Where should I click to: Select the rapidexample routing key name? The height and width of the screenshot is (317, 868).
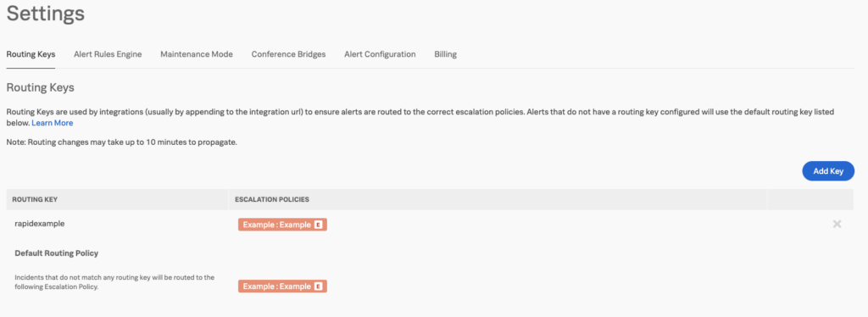pos(38,224)
